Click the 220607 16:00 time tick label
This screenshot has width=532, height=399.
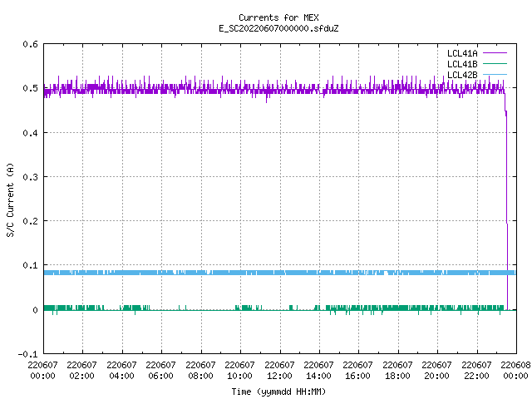358,370
